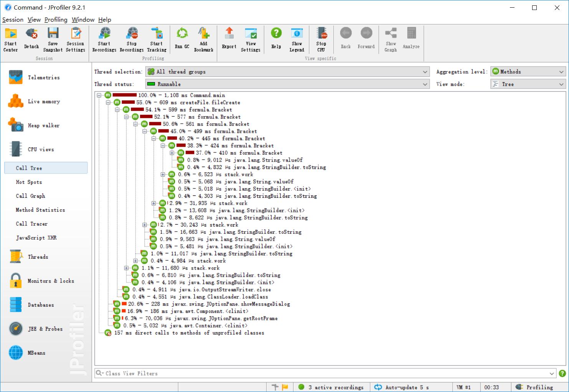
Task: Open the Start Center
Action: coord(10,40)
